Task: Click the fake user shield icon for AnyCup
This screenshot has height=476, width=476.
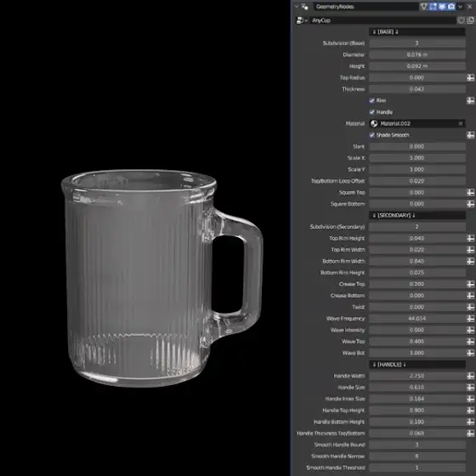Action: point(461,20)
